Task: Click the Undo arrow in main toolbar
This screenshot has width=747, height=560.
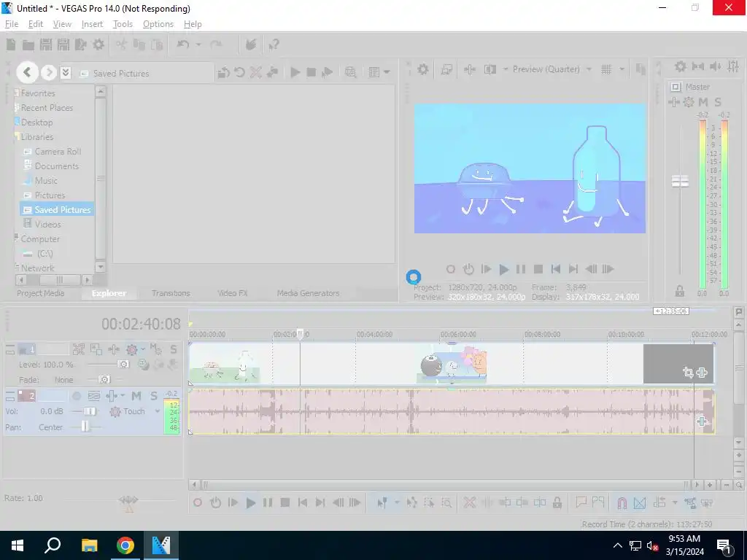Action: (x=183, y=44)
